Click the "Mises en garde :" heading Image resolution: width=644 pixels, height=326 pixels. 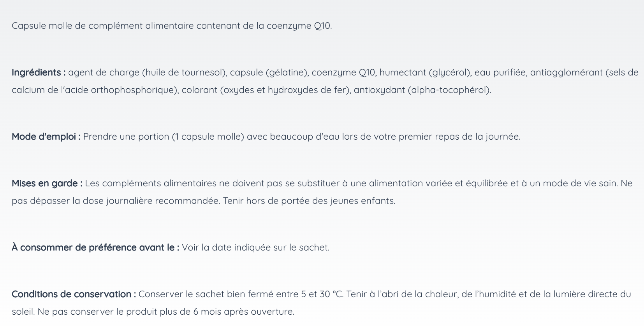point(47,184)
